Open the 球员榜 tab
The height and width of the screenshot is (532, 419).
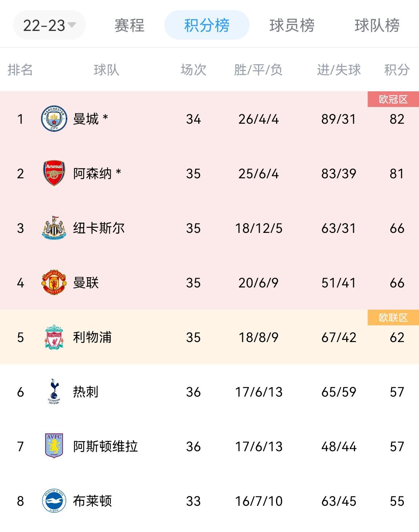click(292, 25)
